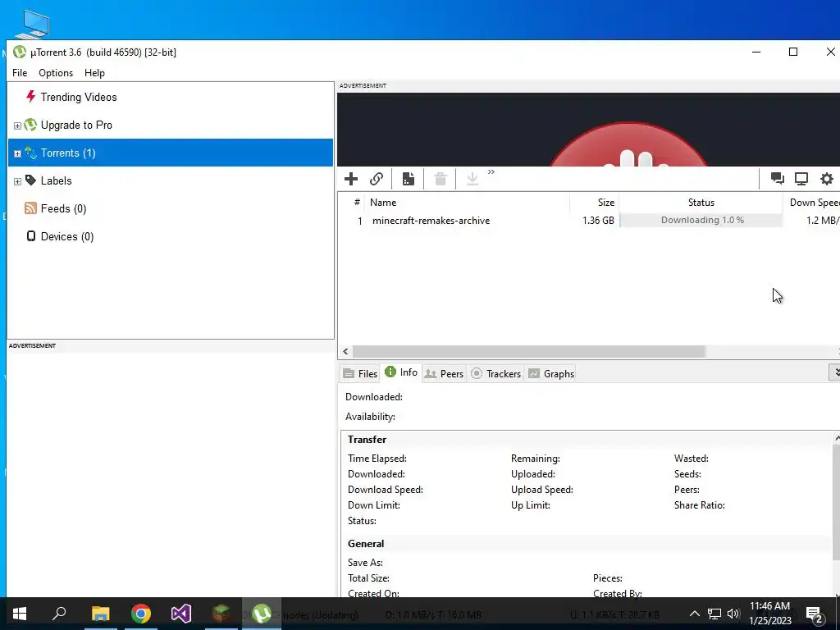Screen dimensions: 840x630
Task: Click the remote monitor toolbar icon
Action: click(x=801, y=178)
